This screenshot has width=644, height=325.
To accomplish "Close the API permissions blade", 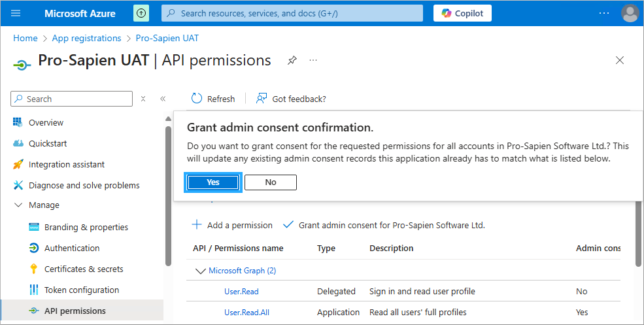I will point(620,60).
